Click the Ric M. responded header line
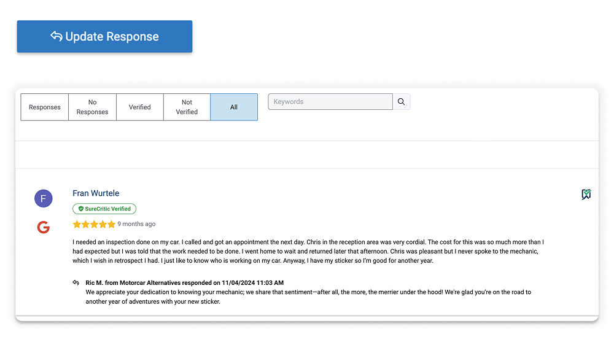Image resolution: width=614 pixels, height=364 pixels. (184, 282)
